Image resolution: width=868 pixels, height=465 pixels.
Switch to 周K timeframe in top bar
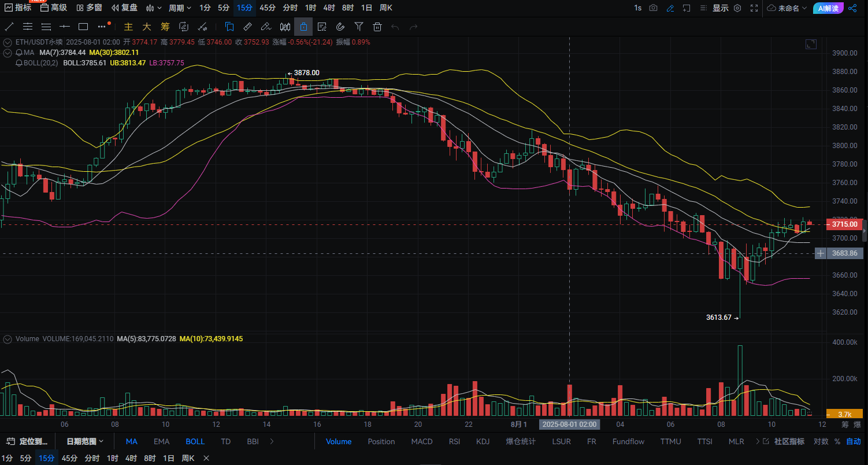[386, 8]
